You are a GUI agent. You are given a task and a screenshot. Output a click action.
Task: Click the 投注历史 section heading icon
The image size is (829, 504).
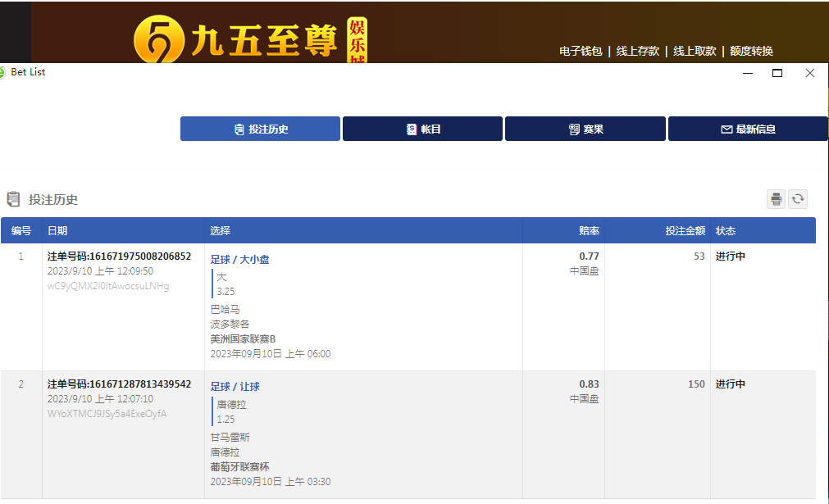click(13, 199)
